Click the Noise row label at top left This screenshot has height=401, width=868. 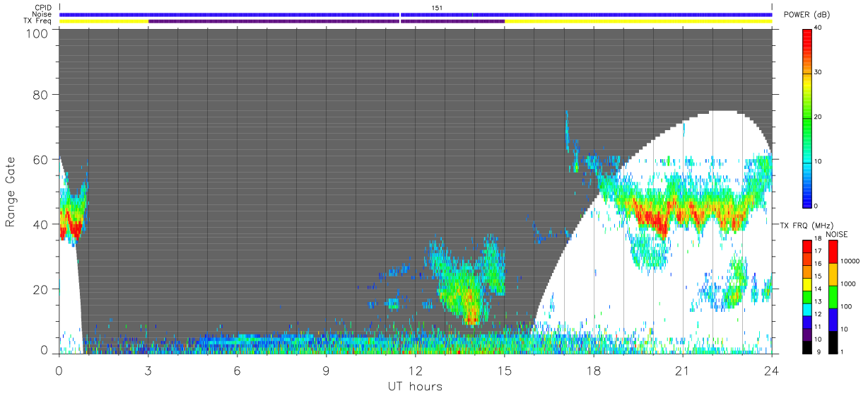pyautogui.click(x=42, y=14)
